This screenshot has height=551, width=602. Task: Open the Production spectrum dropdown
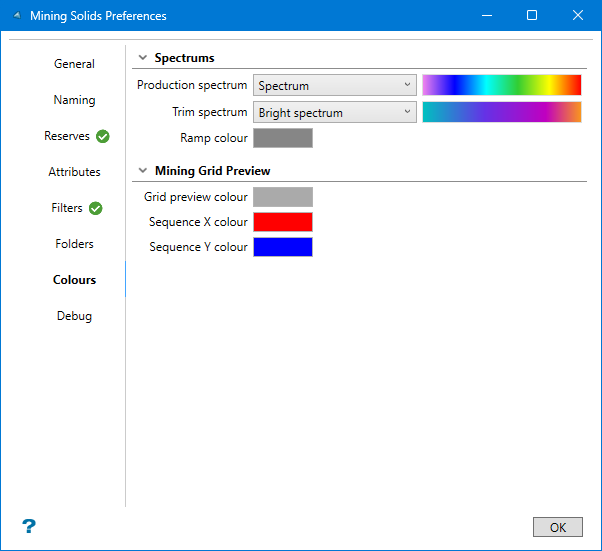click(x=335, y=86)
